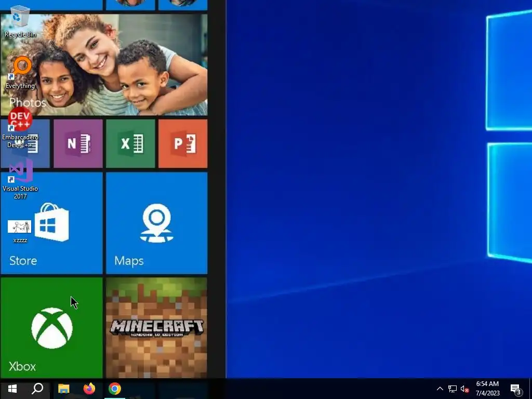Open Action Center notifications icon

[x=515, y=389]
